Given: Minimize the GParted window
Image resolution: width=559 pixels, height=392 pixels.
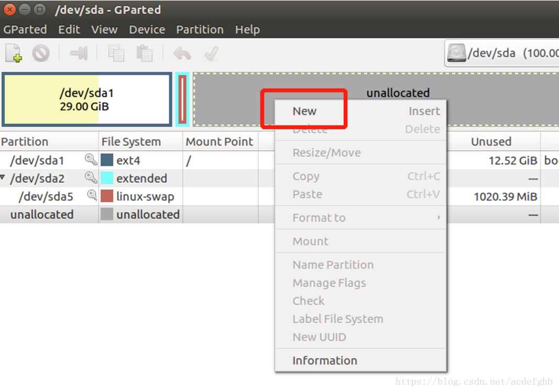Looking at the screenshot, I should coord(25,9).
